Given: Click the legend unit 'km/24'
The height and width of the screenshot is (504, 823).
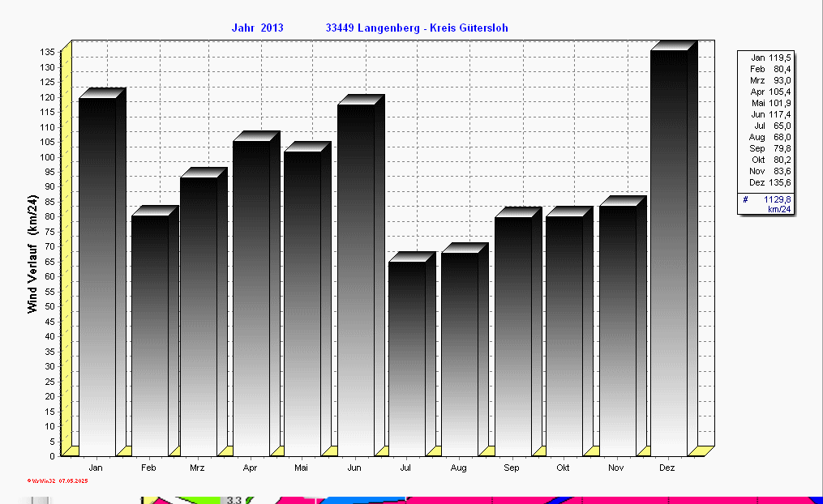Looking at the screenshot, I should pyautogui.click(x=779, y=209).
